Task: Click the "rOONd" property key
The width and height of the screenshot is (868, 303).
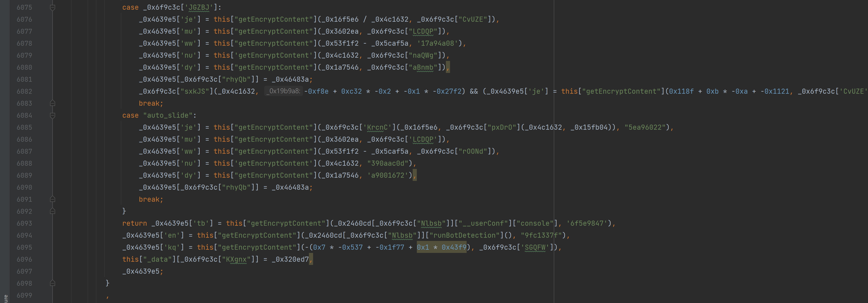Action: 473,151
